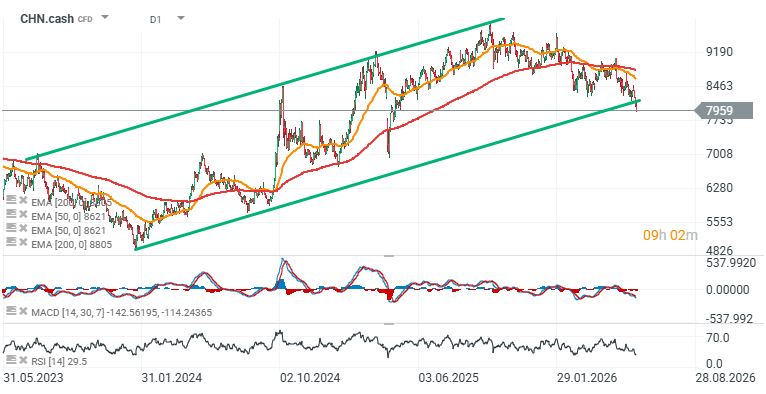Click the 4826 price axis label
The image size is (766, 394).
point(720,250)
